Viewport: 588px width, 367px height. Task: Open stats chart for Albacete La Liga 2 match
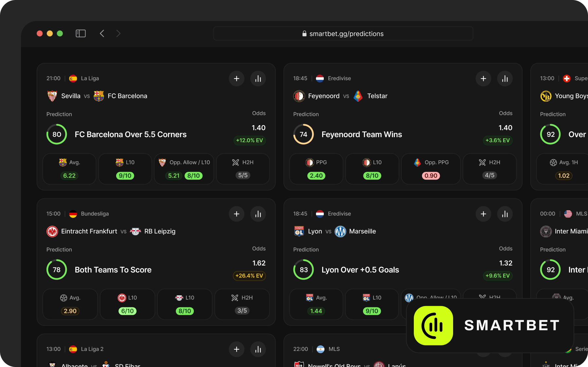coord(258,349)
